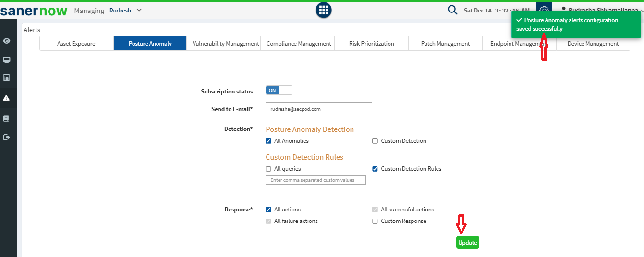The width and height of the screenshot is (644, 257).
Task: Go to the Asset Exposure tab
Action: pos(76,44)
